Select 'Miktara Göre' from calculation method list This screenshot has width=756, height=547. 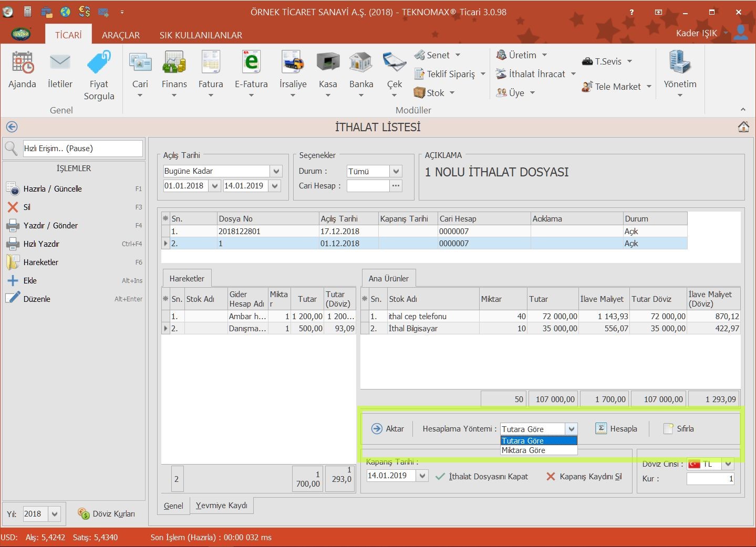pyautogui.click(x=523, y=450)
